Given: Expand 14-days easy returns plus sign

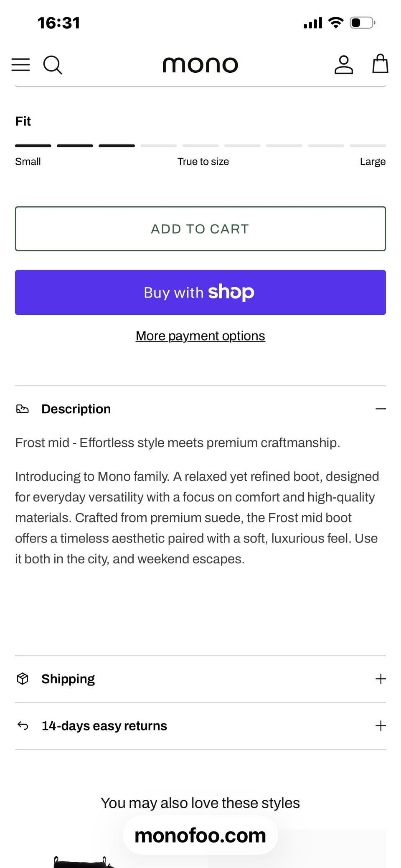Looking at the screenshot, I should pos(381,725).
